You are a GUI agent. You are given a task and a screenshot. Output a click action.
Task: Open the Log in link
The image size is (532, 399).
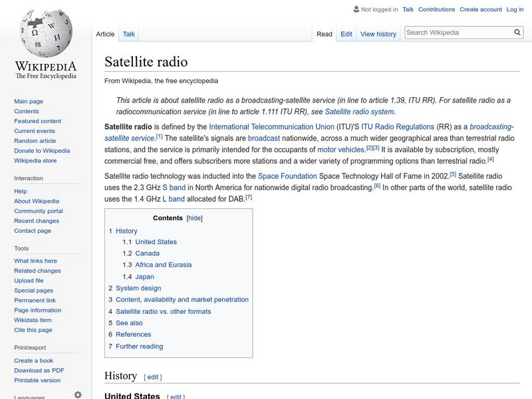(515, 9)
